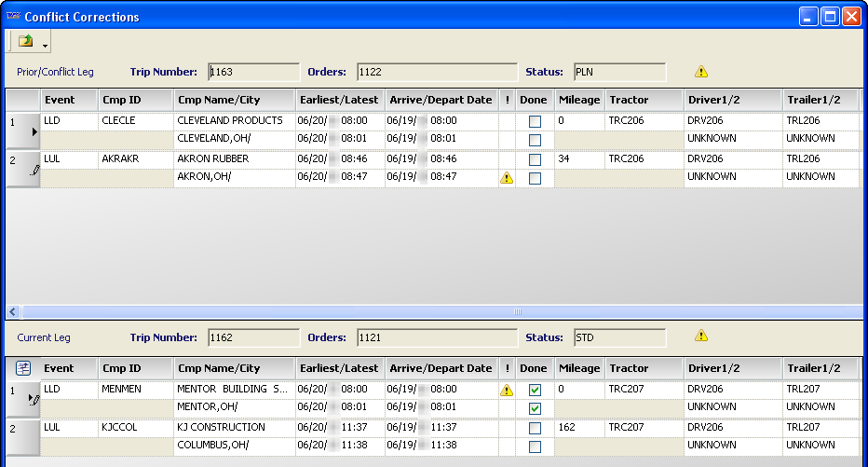Click the mileage cell showing 34
Viewport: 868px width, 467px height.
(x=579, y=159)
